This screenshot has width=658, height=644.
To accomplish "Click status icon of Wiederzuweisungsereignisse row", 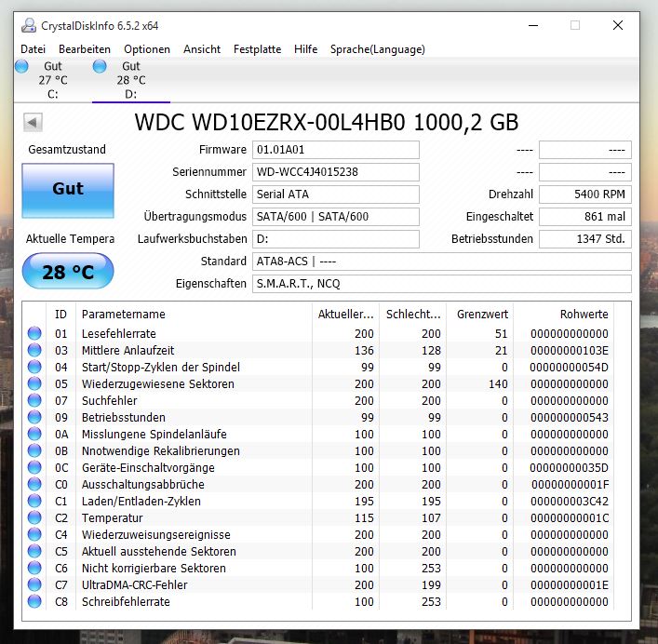I will click(34, 534).
